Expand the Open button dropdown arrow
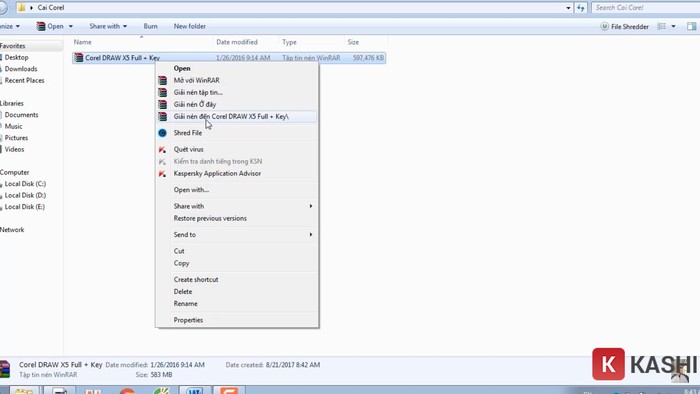 [x=71, y=26]
